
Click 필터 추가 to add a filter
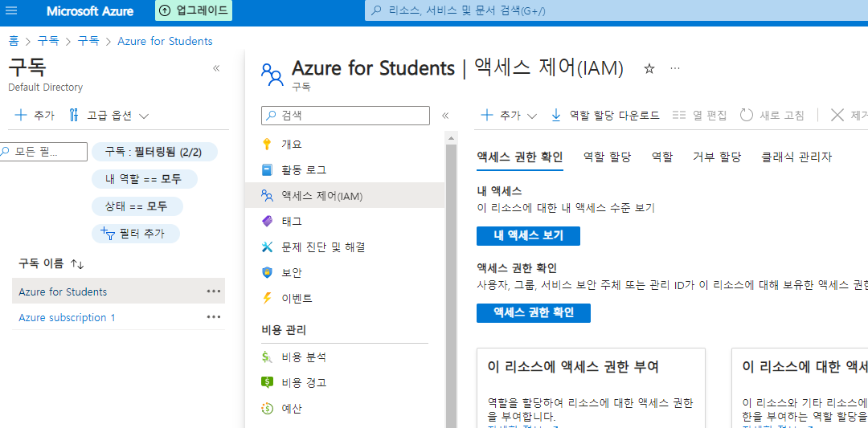[135, 234]
